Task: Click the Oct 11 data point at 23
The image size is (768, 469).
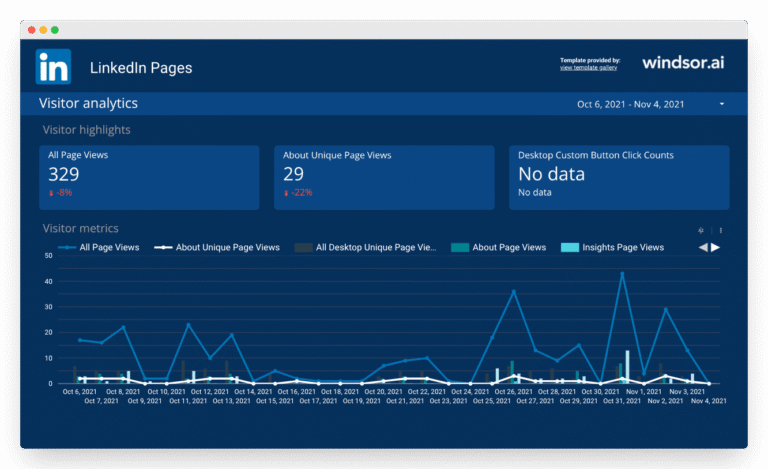Action: click(x=189, y=325)
